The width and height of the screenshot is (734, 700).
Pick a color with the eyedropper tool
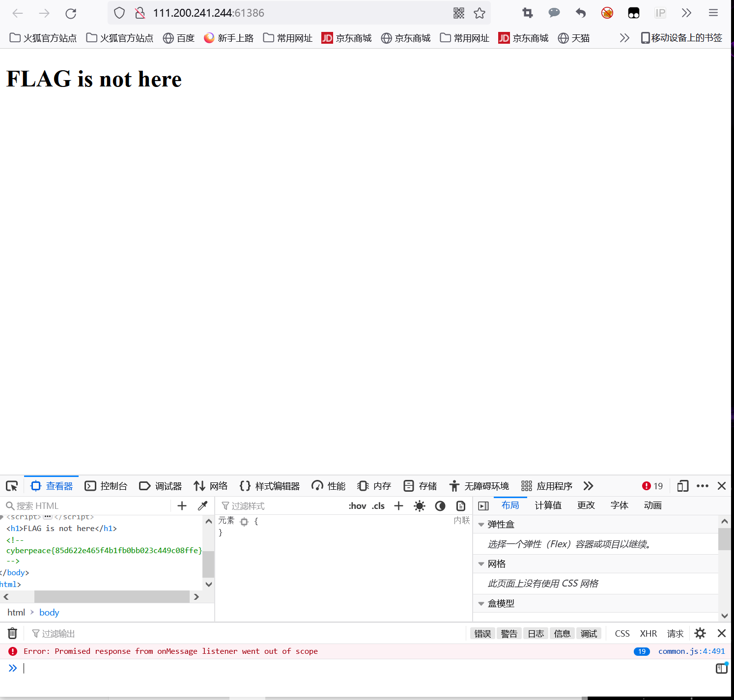click(202, 505)
